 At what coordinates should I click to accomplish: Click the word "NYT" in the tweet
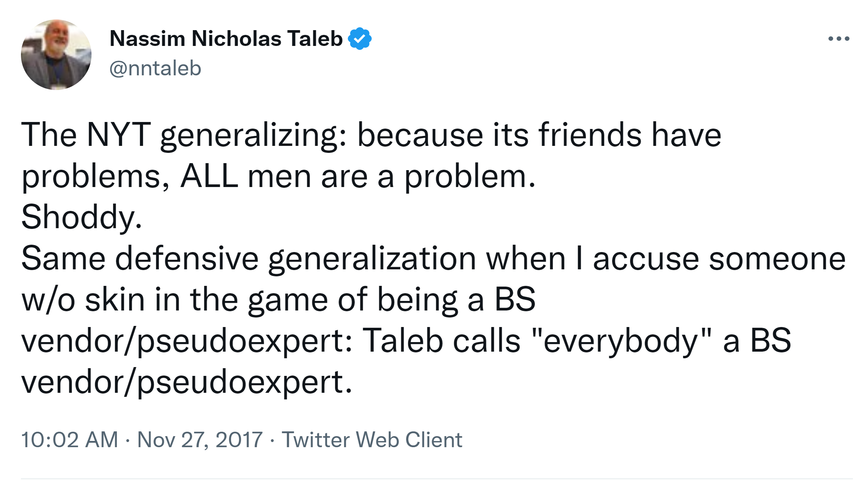(118, 135)
